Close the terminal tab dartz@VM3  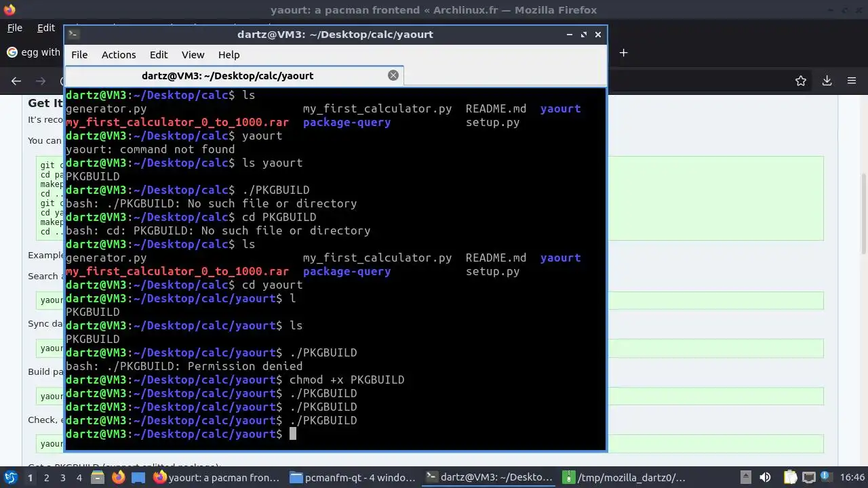pyautogui.click(x=393, y=75)
